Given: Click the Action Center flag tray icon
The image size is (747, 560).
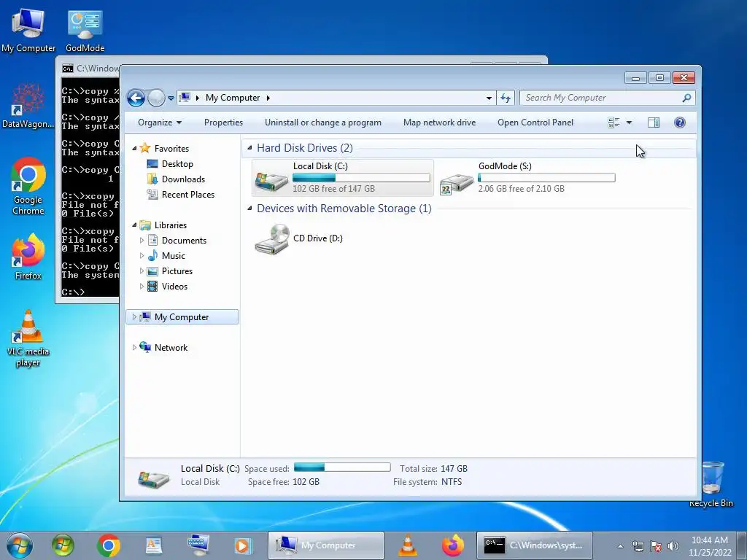Looking at the screenshot, I should (x=656, y=546).
